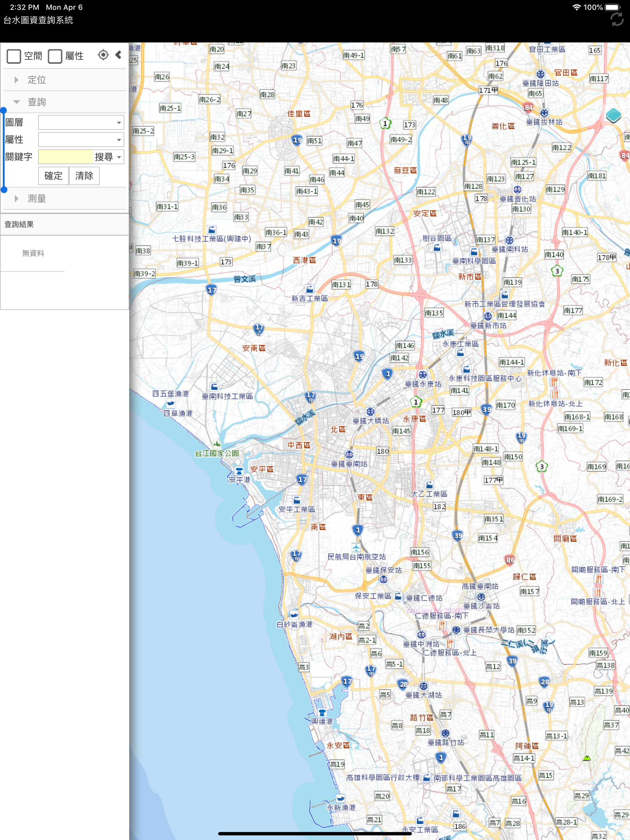Tap the 關廟服務區-南下 rest area icon

click(x=598, y=579)
